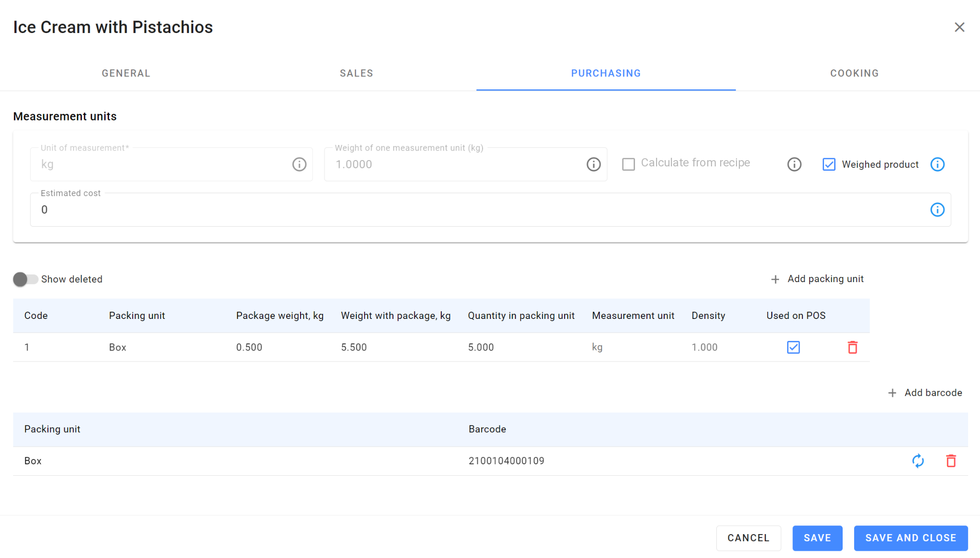Screen dimensions: 980x558
Task: Click Add barcode
Action: [x=925, y=393]
